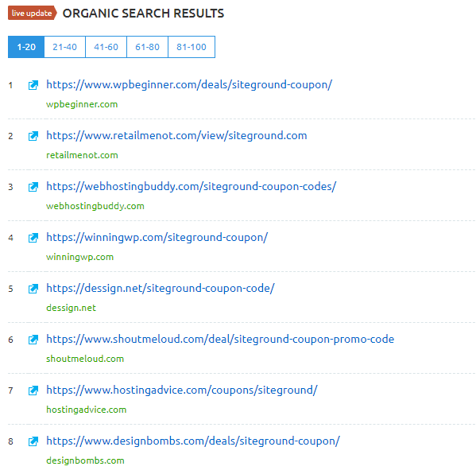Open the retailmenot.com view siteground URL
Viewport: 476px width, 474px height.
(176, 135)
